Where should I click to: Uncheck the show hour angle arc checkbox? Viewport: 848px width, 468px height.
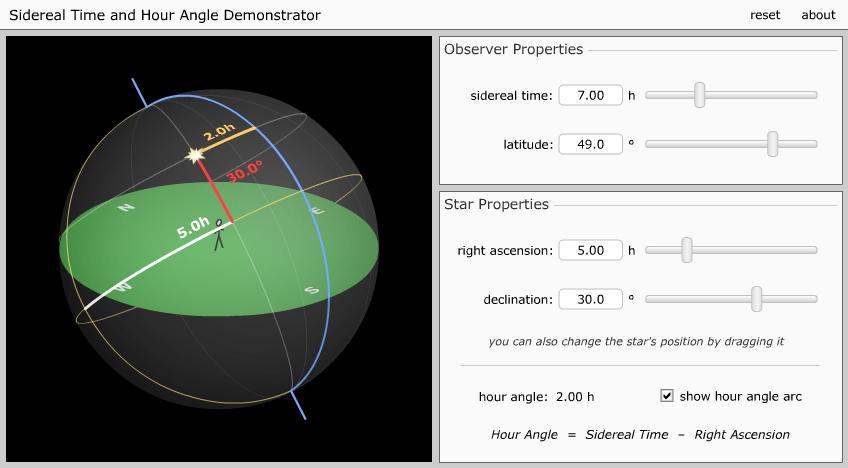pyautogui.click(x=667, y=396)
